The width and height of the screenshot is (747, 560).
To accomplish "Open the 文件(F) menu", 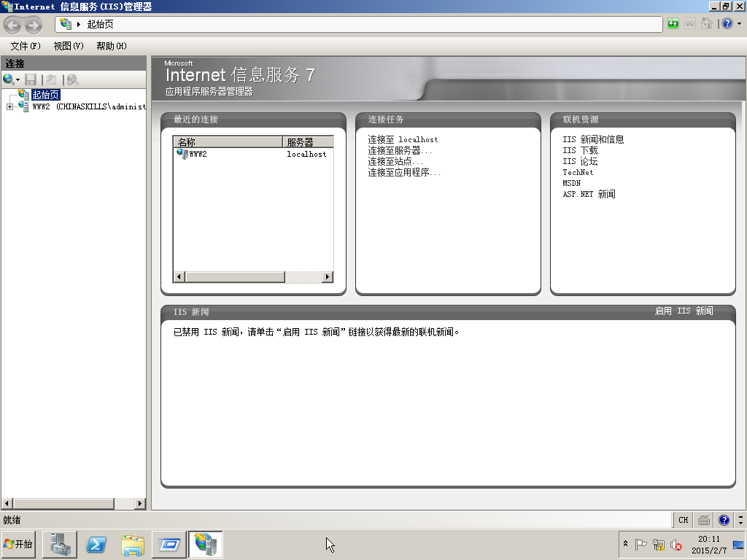I will click(26, 46).
